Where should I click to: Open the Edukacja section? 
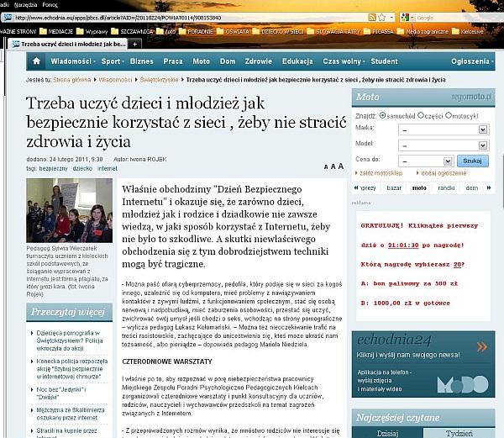pyautogui.click(x=297, y=61)
